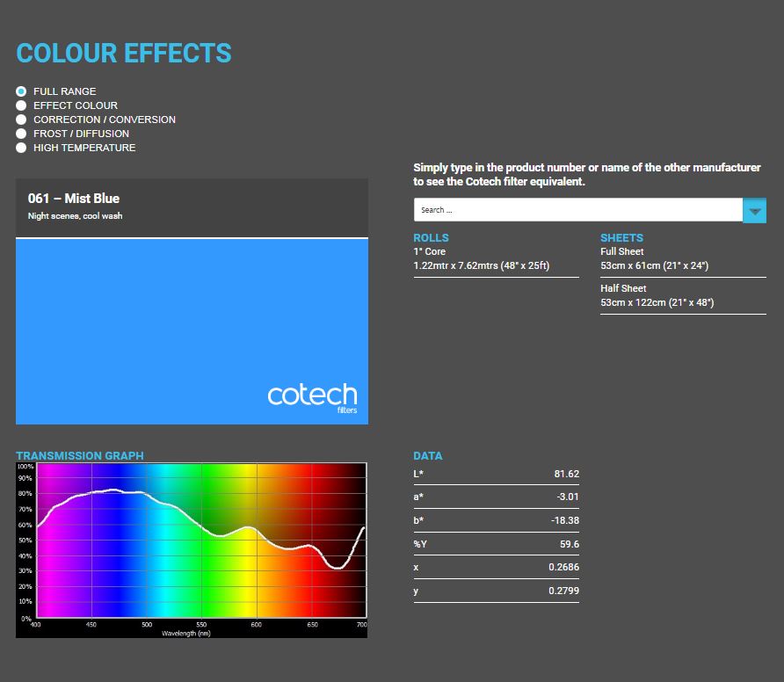Click the ROLLS section heading
Image resolution: width=784 pixels, height=682 pixels.
[431, 238]
